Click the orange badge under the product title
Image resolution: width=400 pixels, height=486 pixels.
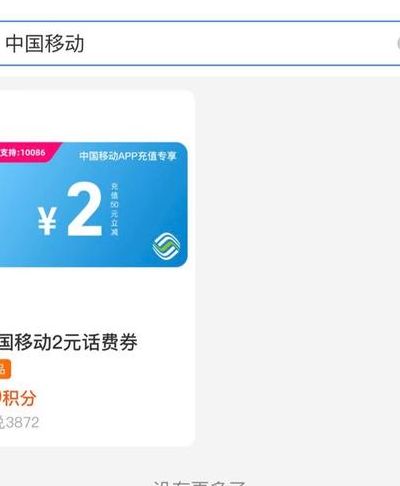click(x=5, y=369)
